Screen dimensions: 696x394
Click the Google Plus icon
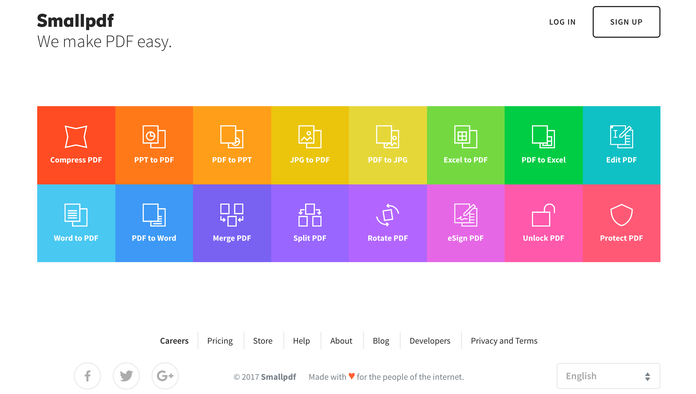165,376
